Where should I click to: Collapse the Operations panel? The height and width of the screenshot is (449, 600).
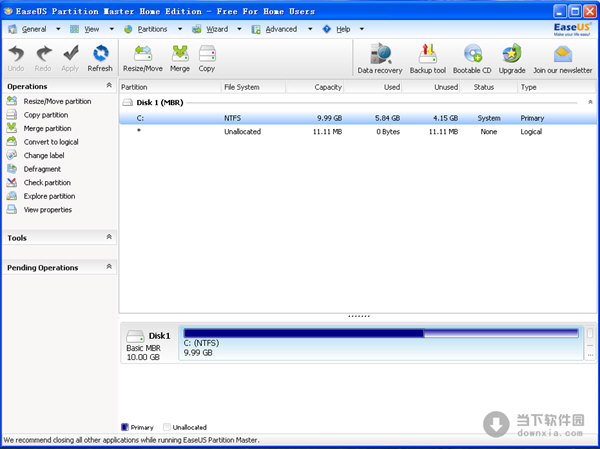109,85
